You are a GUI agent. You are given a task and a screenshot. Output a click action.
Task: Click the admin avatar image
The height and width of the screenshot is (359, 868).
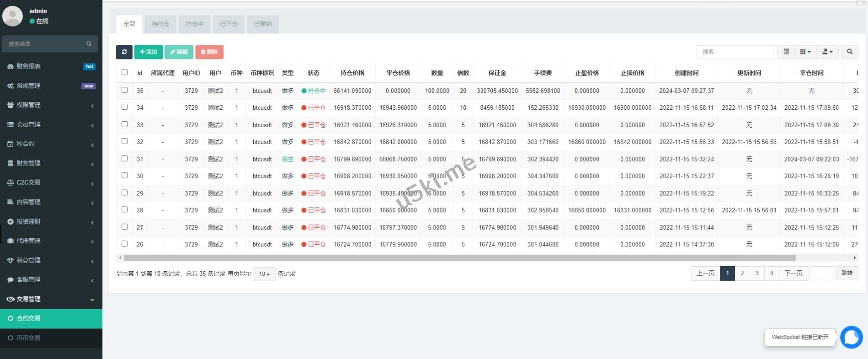coord(13,16)
